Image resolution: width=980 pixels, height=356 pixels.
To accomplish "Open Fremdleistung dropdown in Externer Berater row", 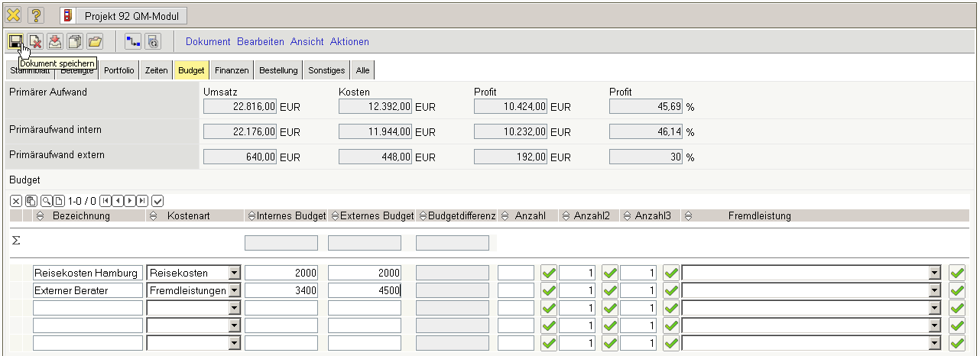I will click(x=933, y=290).
